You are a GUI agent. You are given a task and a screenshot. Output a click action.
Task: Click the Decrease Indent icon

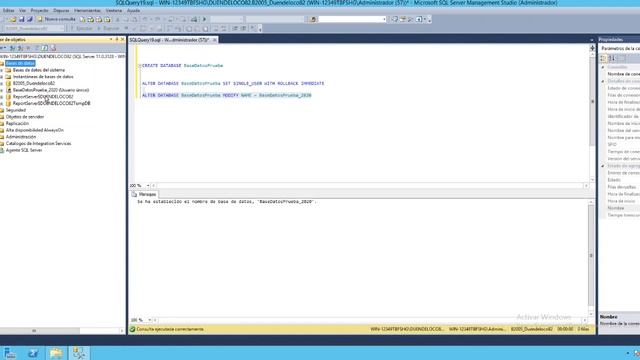click(235, 29)
